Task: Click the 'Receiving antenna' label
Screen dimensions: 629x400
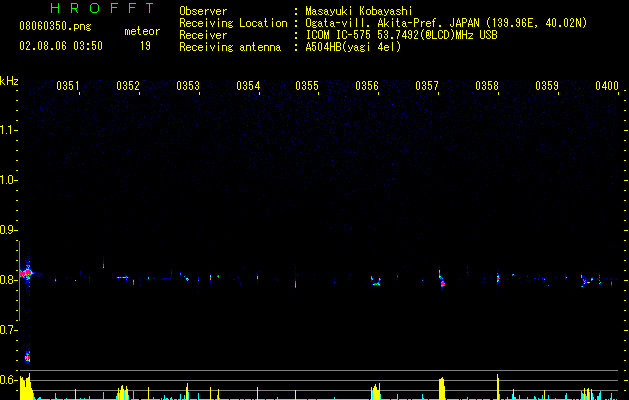Action: point(230,47)
